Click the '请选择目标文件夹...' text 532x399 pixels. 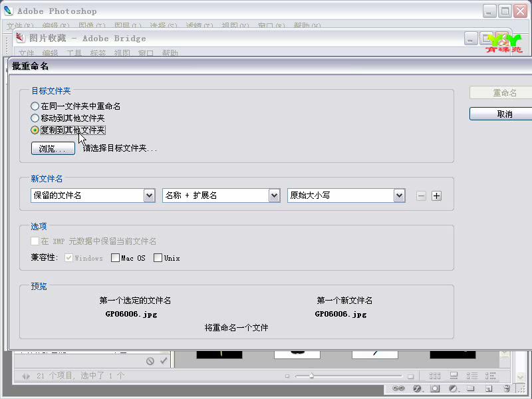point(120,148)
